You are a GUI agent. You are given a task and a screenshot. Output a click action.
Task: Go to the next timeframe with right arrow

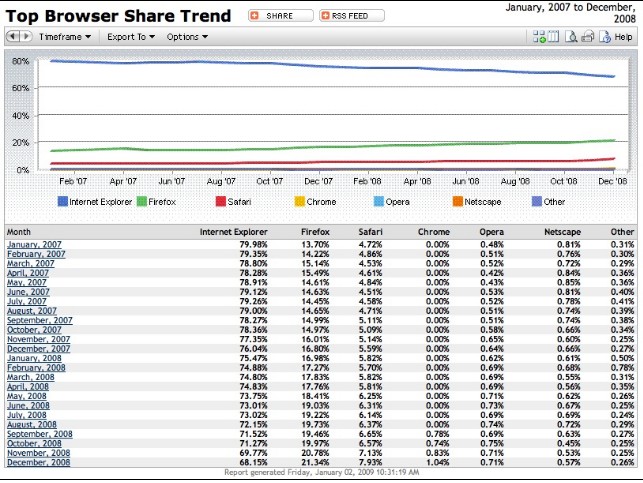pos(25,36)
